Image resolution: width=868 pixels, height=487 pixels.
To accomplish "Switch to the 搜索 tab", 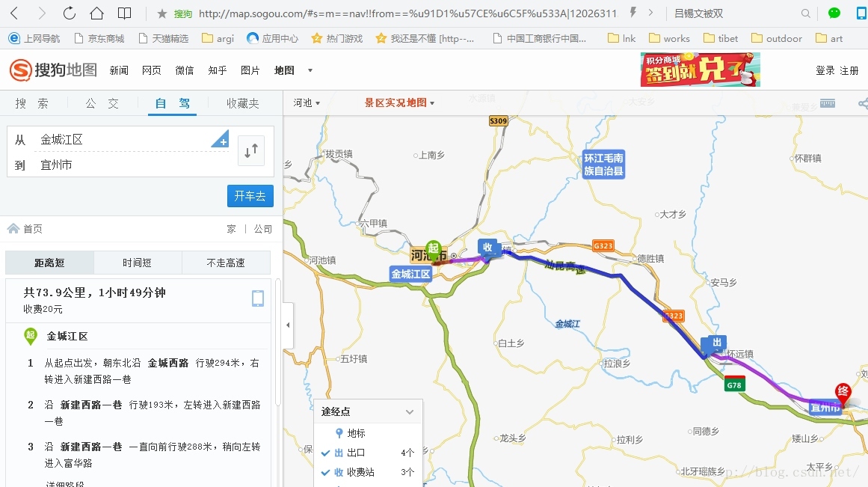I will point(32,103).
